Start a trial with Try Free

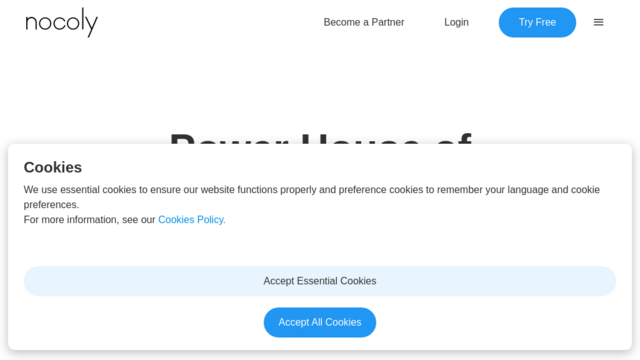tap(537, 22)
